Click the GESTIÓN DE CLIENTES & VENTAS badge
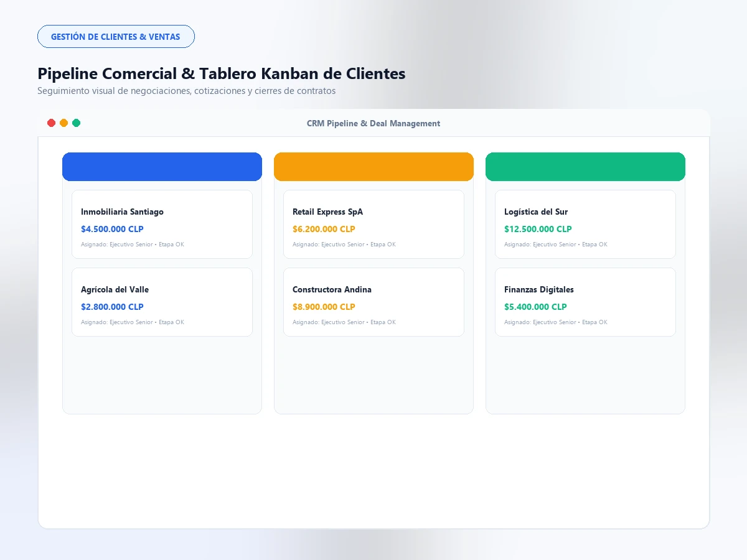The image size is (747, 560). pyautogui.click(x=116, y=37)
